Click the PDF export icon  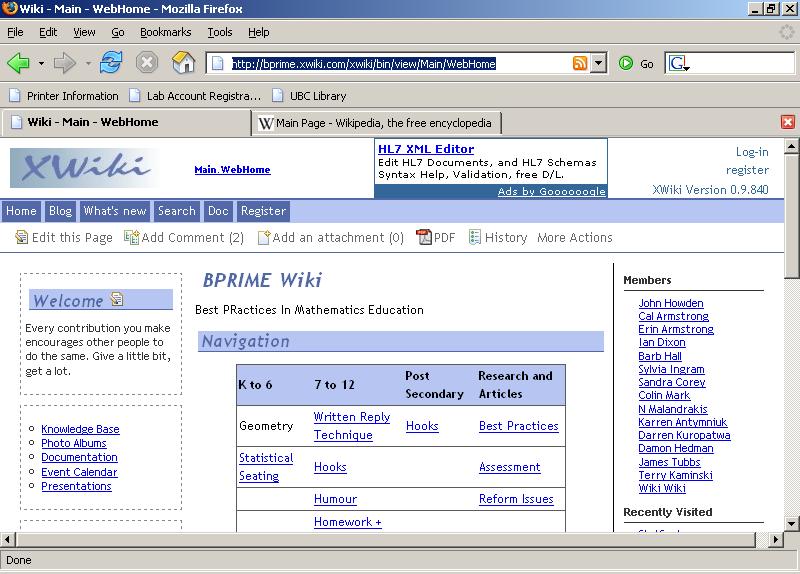point(424,237)
